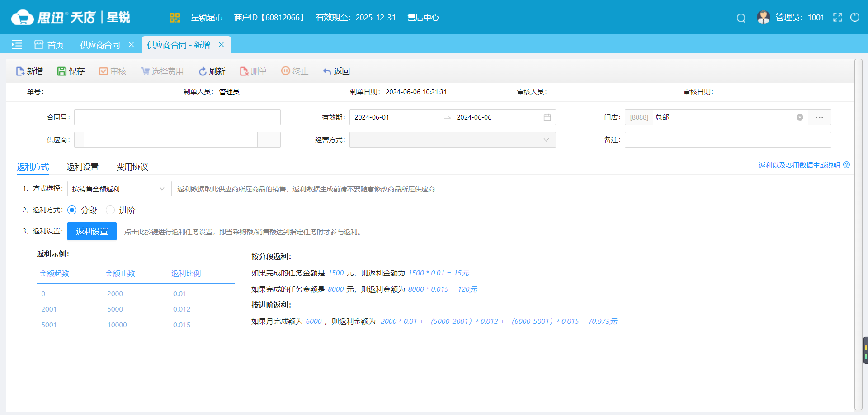This screenshot has width=868, height=415.
Task: Click inside the 合同号 input field
Action: 177,117
